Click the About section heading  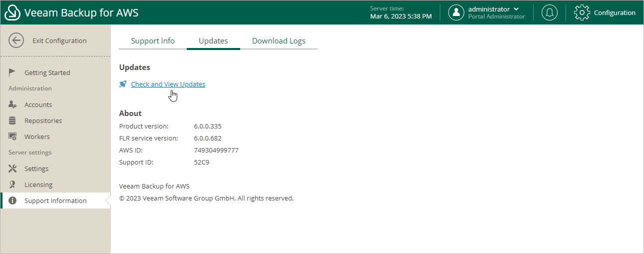click(x=130, y=113)
